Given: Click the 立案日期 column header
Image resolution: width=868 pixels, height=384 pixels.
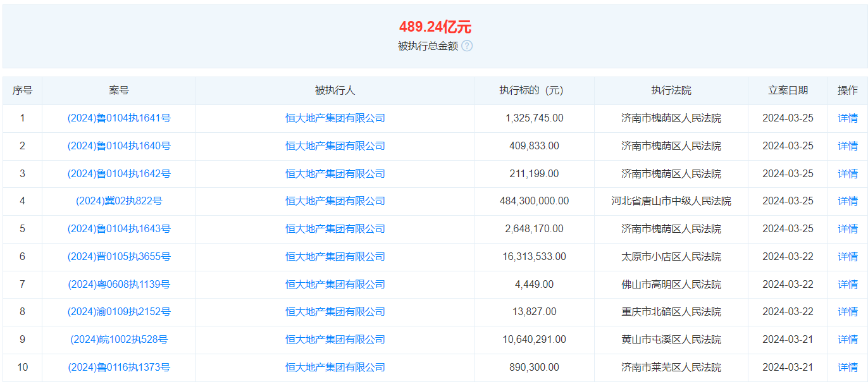Looking at the screenshot, I should point(788,90).
